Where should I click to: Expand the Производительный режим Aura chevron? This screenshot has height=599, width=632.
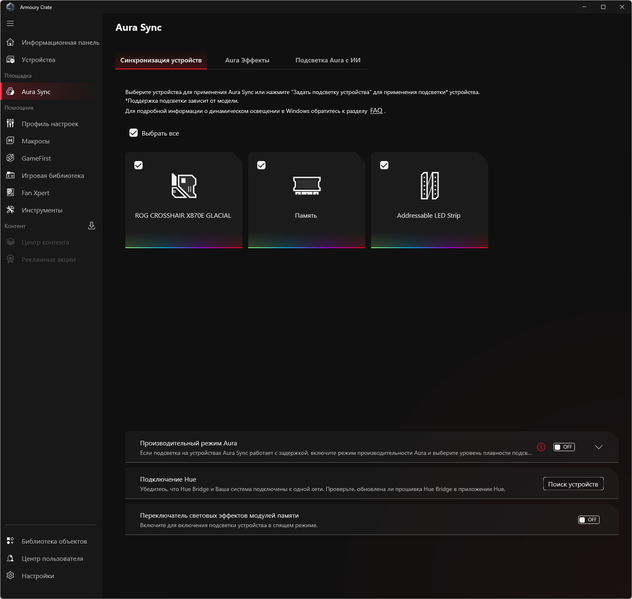pyautogui.click(x=599, y=447)
